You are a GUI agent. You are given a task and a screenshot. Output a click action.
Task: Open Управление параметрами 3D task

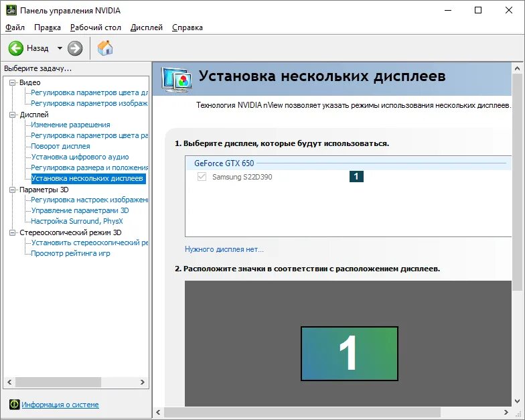pos(80,210)
